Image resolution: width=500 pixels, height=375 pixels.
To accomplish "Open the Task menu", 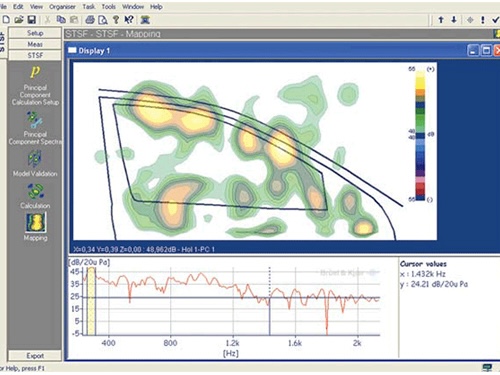I will click(89, 7).
